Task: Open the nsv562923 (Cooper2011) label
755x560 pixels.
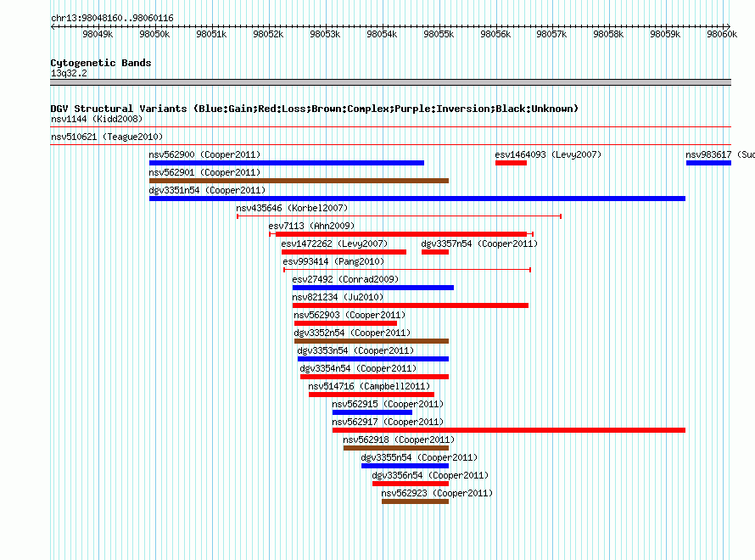Action: [437, 493]
